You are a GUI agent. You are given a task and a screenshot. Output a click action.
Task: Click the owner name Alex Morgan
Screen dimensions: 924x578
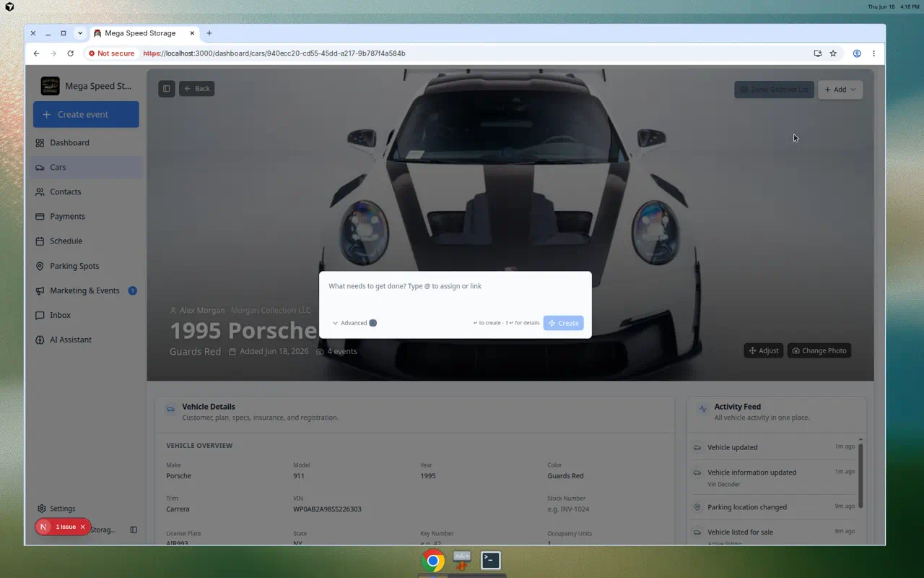pyautogui.click(x=202, y=311)
